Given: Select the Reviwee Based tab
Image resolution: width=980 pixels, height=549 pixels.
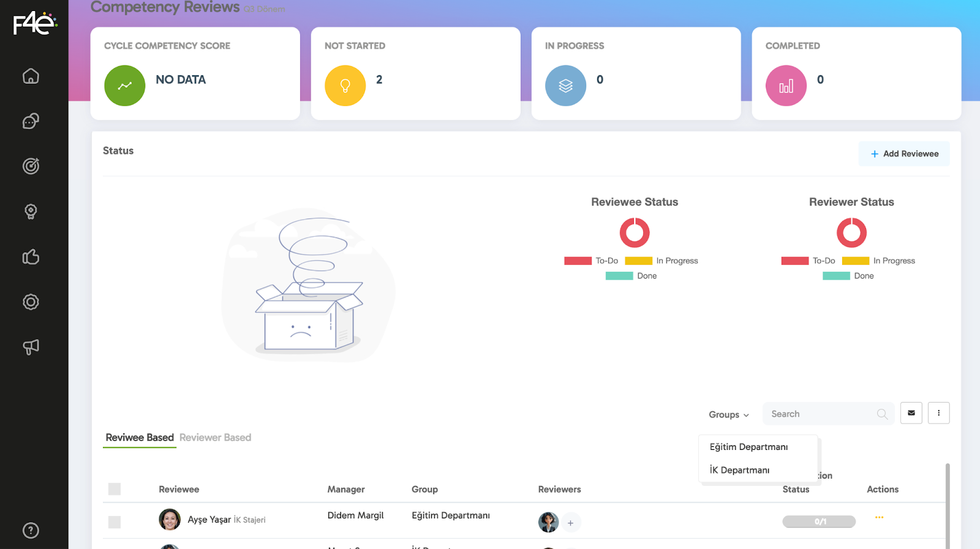Looking at the screenshot, I should 140,438.
